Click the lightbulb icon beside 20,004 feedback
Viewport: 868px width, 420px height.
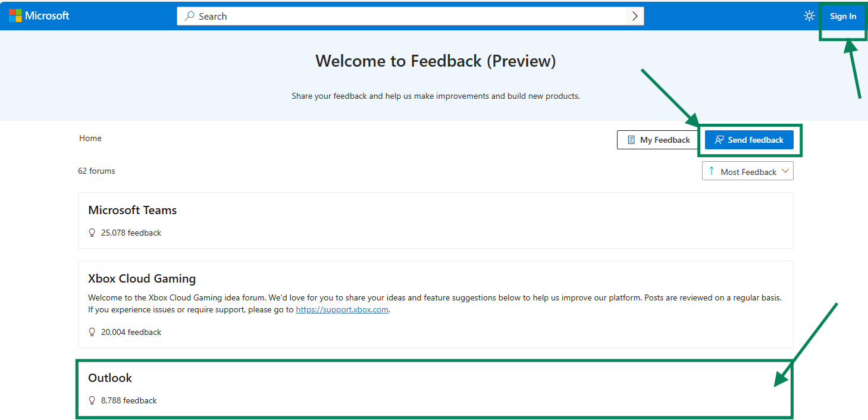[92, 332]
